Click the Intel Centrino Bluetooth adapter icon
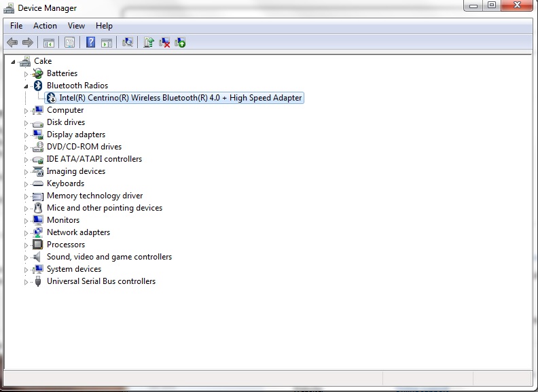Image resolution: width=538 pixels, height=392 pixels. tap(52, 98)
